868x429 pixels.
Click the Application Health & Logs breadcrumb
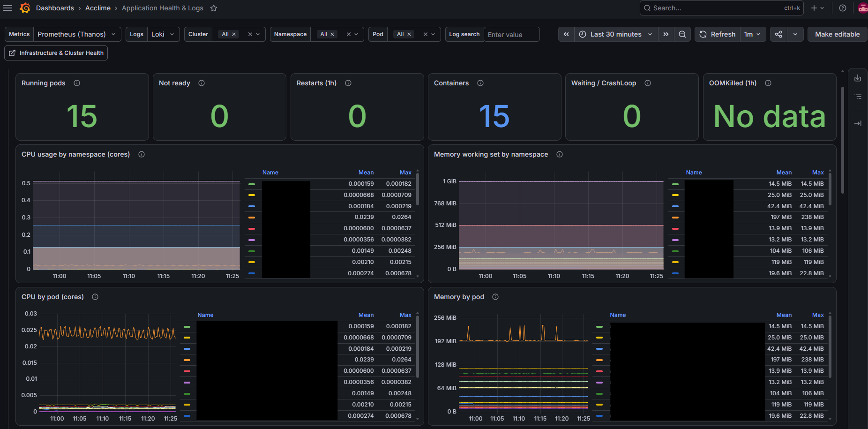tap(163, 8)
